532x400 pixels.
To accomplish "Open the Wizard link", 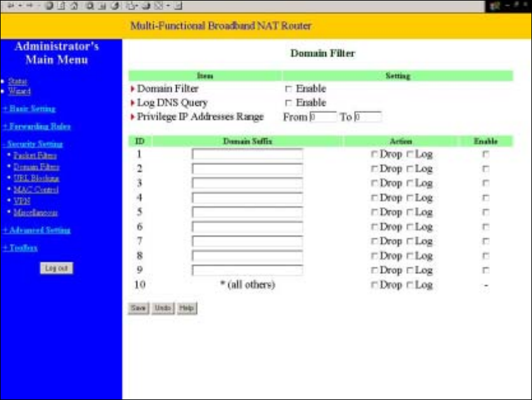I will coord(19,91).
